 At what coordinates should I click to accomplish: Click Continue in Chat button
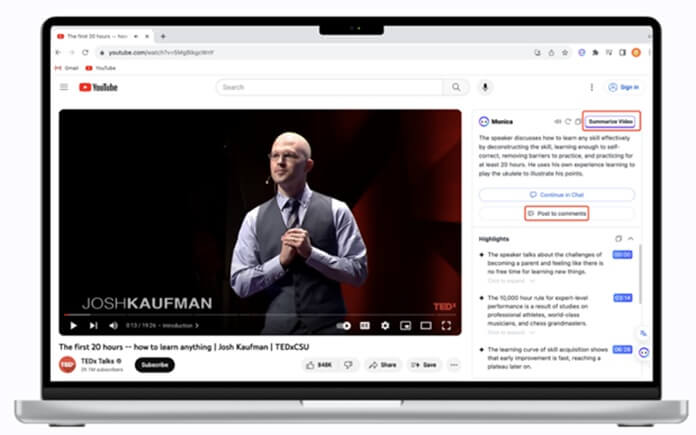point(557,194)
